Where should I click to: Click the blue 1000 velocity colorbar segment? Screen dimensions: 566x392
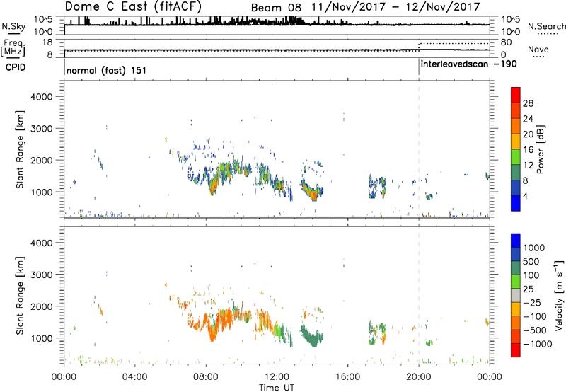click(516, 241)
